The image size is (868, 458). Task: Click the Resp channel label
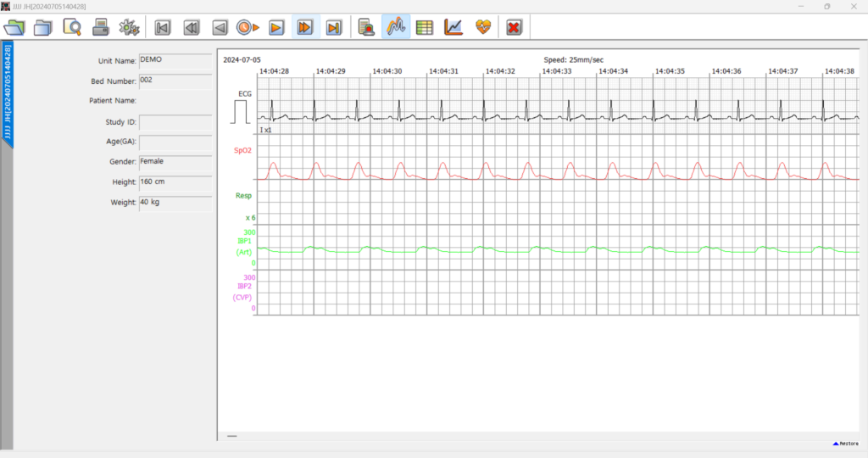tap(243, 195)
